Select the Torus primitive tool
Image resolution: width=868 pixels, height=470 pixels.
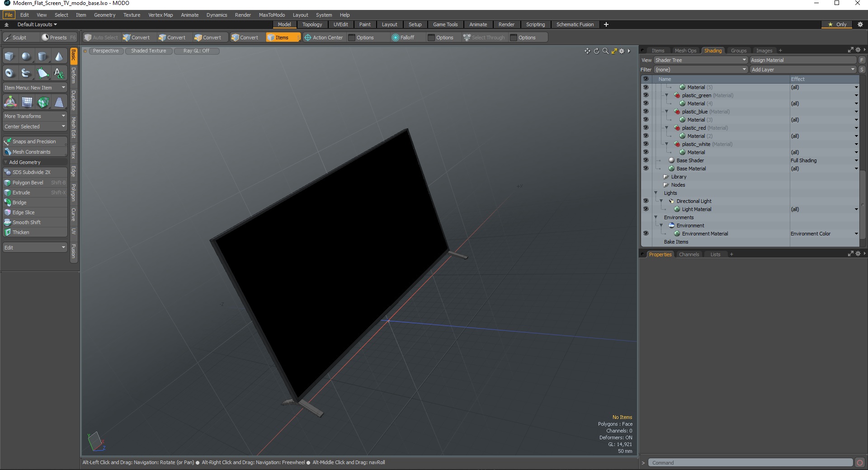(x=9, y=73)
